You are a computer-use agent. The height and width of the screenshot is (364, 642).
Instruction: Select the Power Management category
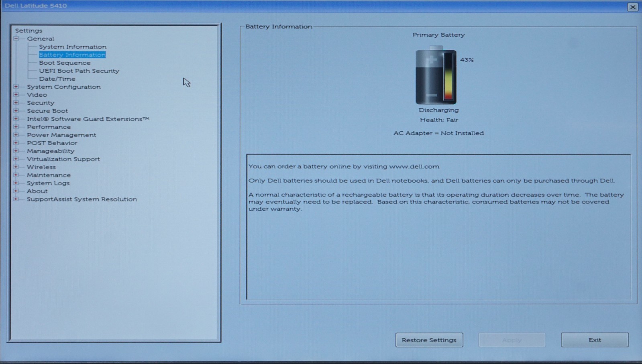coord(61,135)
